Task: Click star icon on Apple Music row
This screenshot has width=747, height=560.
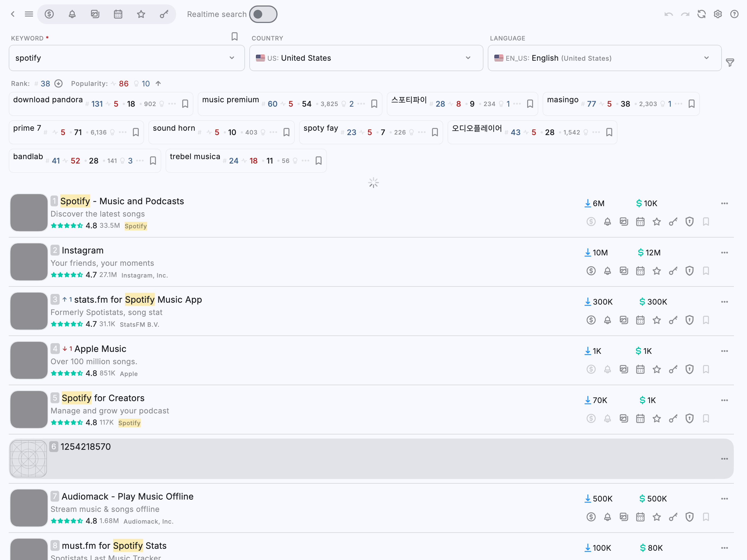Action: (656, 369)
